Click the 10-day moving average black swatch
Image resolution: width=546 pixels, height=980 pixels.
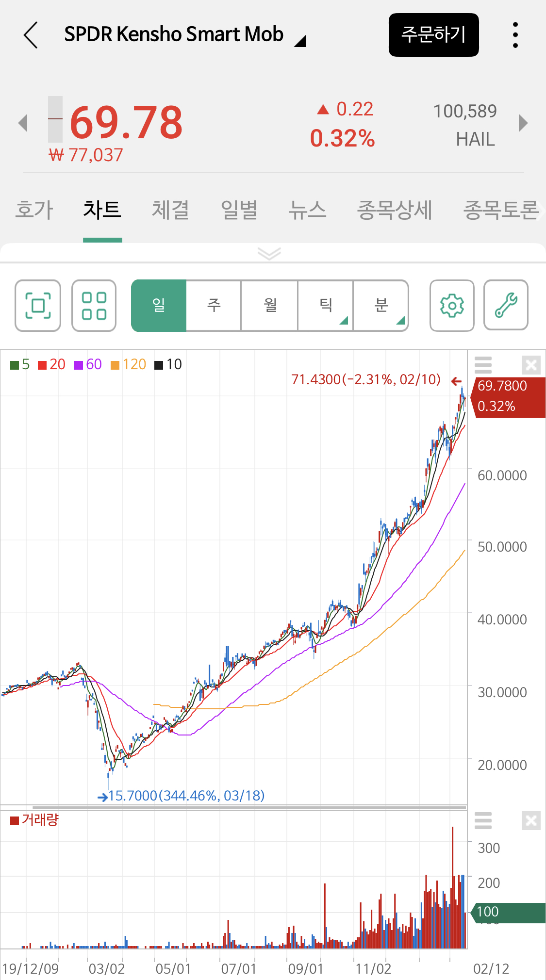[x=159, y=365]
